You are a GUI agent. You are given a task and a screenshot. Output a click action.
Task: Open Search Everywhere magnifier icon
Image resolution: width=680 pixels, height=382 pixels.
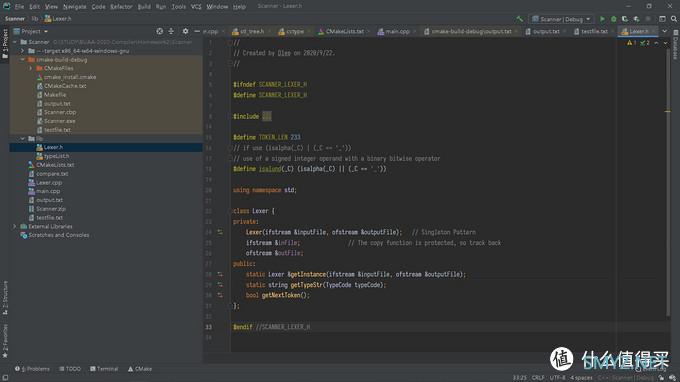674,19
